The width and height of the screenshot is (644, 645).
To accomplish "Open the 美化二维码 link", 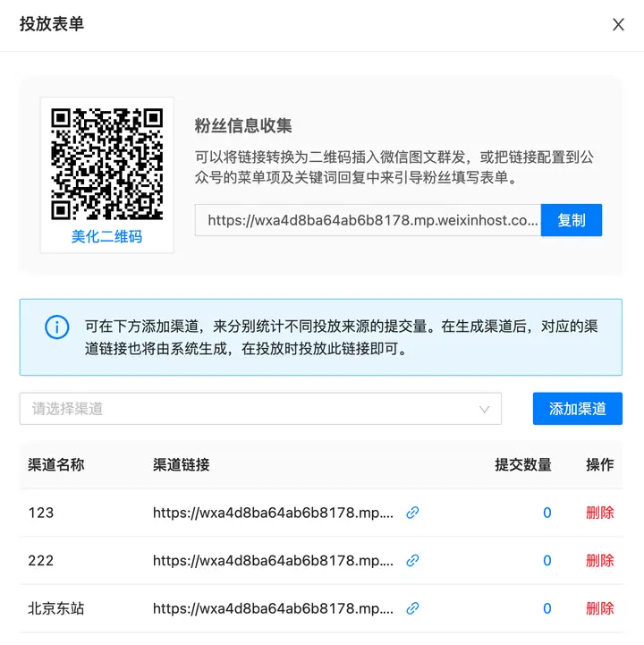I will tap(107, 236).
